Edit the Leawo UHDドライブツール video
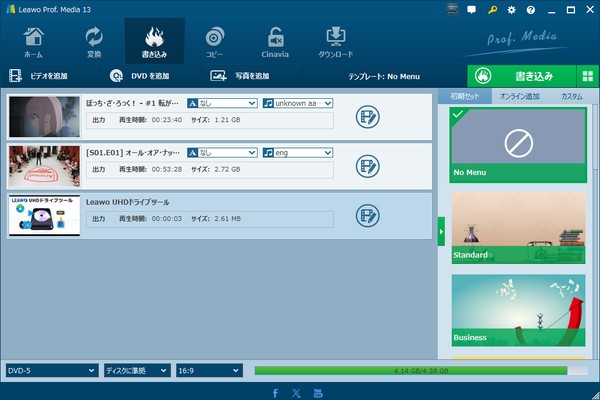Image resolution: width=600 pixels, height=400 pixels. [x=367, y=216]
